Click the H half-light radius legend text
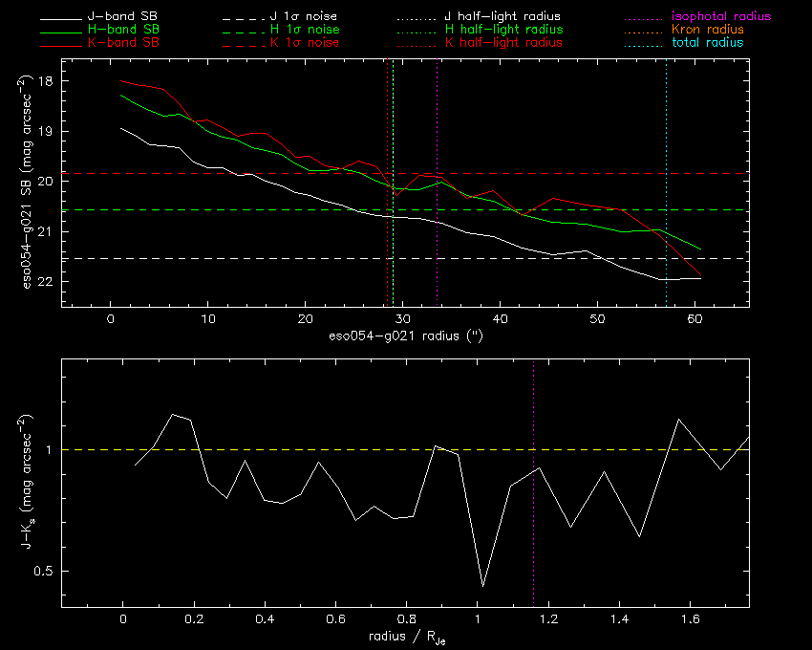Viewport: 812px width, 650px height. click(503, 30)
